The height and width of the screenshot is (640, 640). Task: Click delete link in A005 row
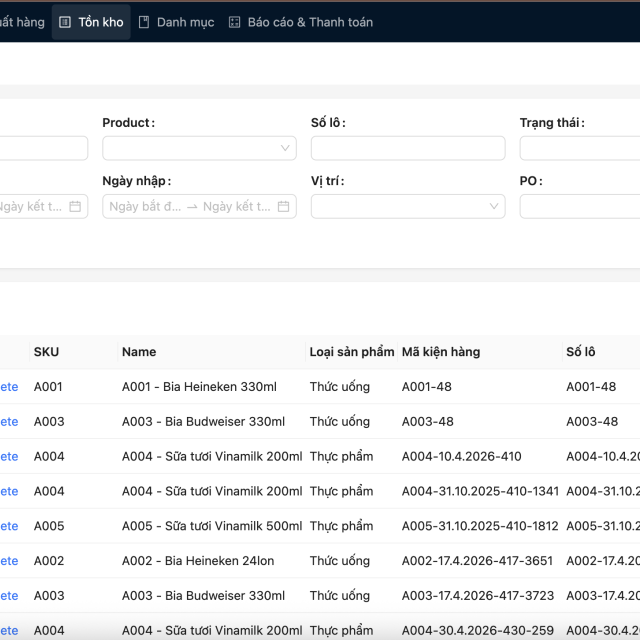9,526
